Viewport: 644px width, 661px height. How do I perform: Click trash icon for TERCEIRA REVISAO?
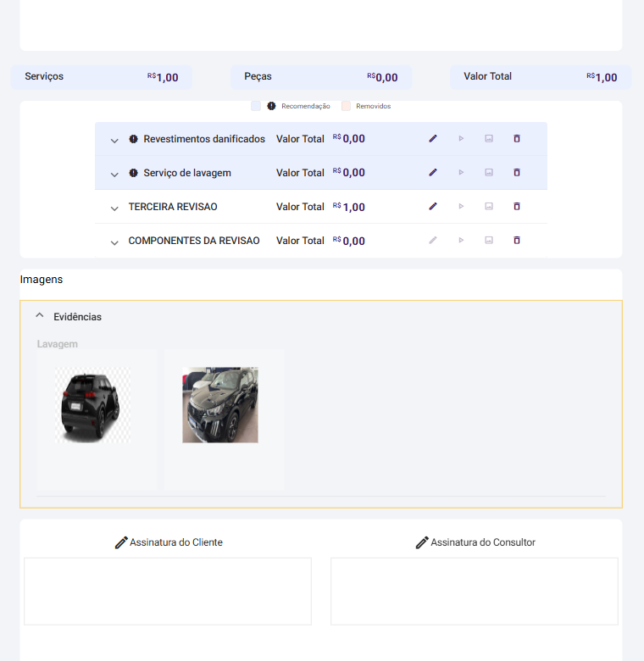tap(517, 206)
